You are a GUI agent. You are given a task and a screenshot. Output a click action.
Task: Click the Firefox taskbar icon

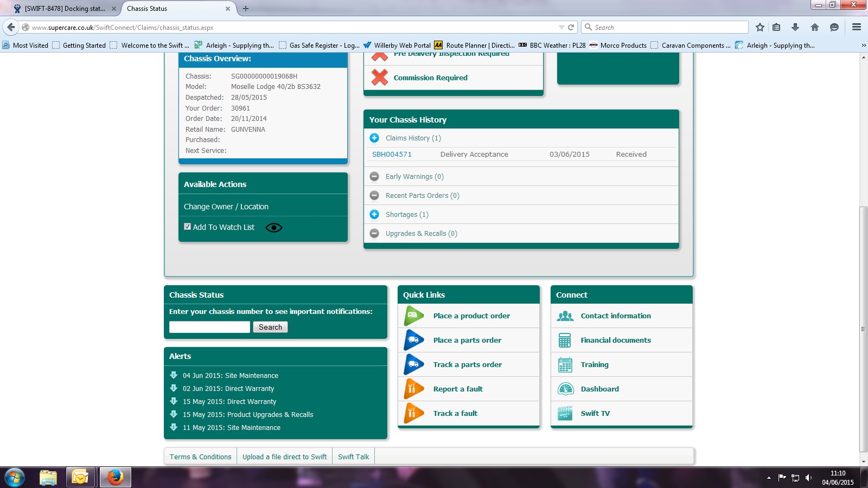[x=115, y=478]
